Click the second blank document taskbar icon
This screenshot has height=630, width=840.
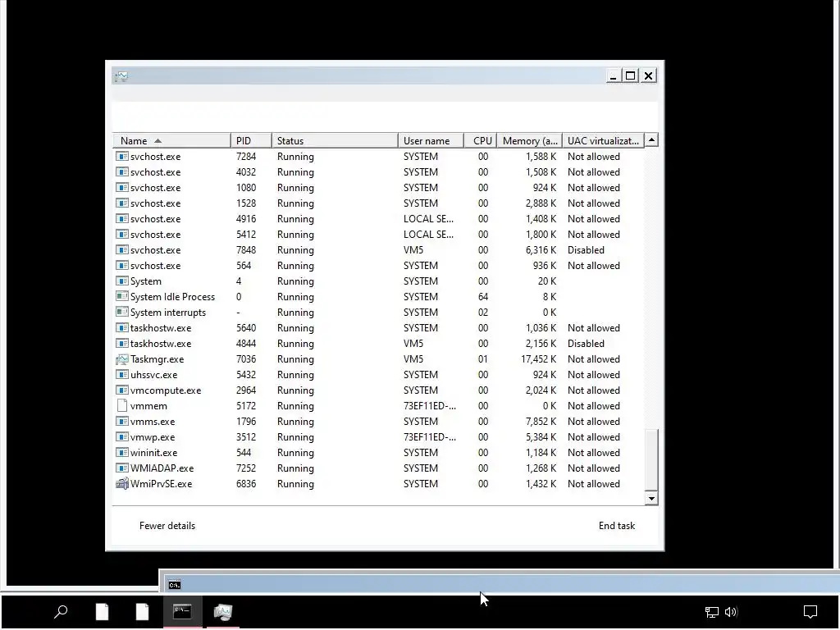(142, 612)
